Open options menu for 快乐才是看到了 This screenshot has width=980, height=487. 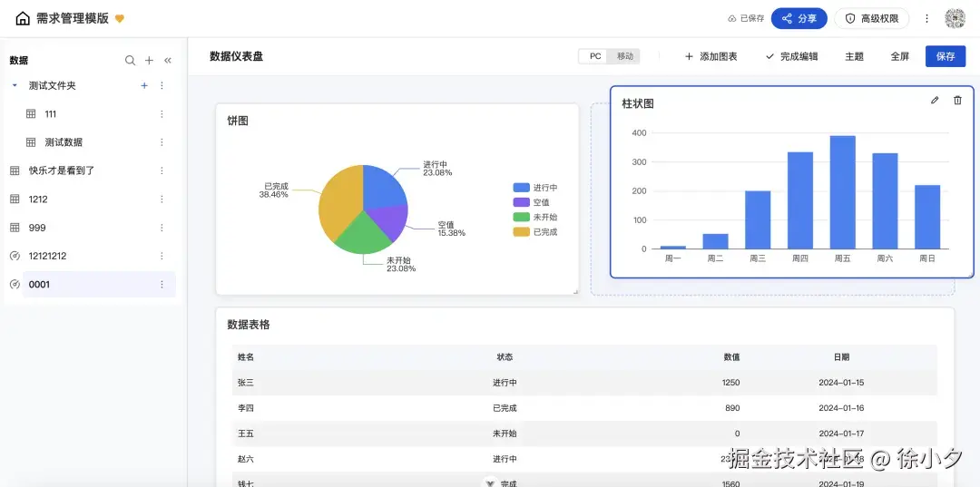tap(162, 170)
